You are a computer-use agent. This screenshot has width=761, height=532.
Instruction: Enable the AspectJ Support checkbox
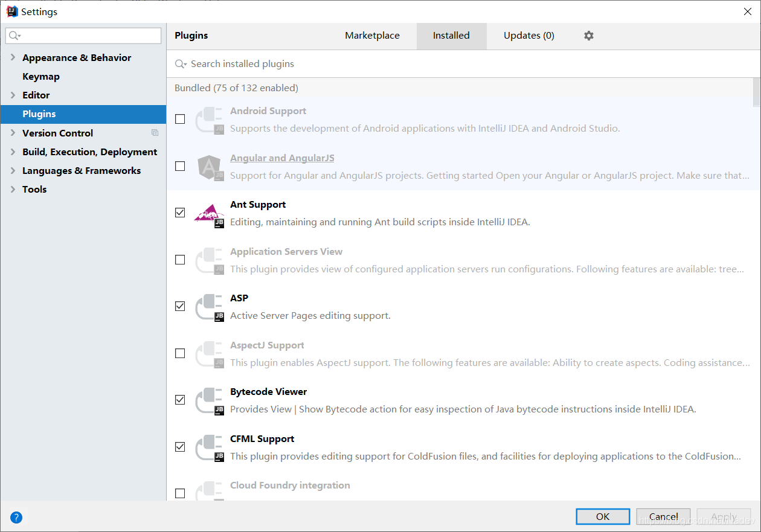(180, 353)
